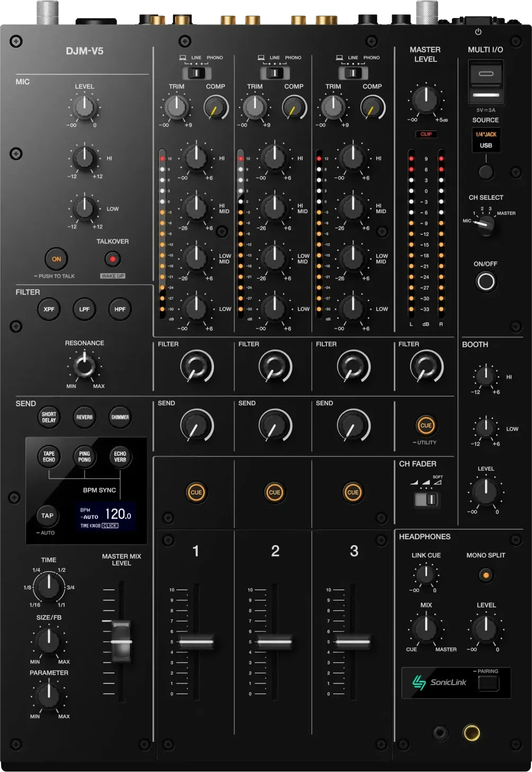
Task: Flip the CH FADER curve switch
Action: [427, 499]
